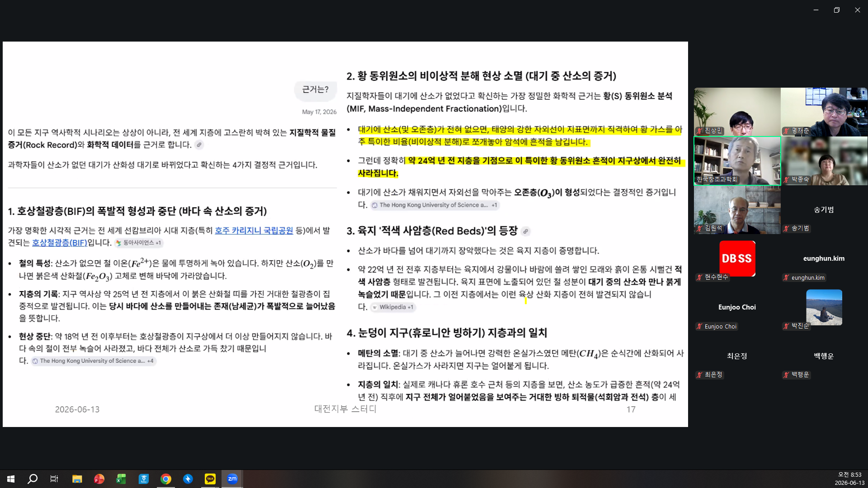Click link icon after 근거로 합니다
This screenshot has width=868, height=488.
click(199, 145)
